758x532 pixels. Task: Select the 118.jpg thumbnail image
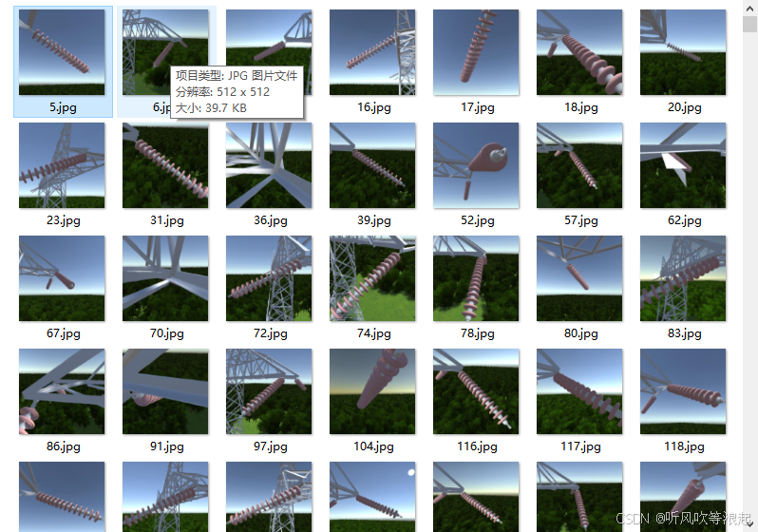pyautogui.click(x=683, y=391)
